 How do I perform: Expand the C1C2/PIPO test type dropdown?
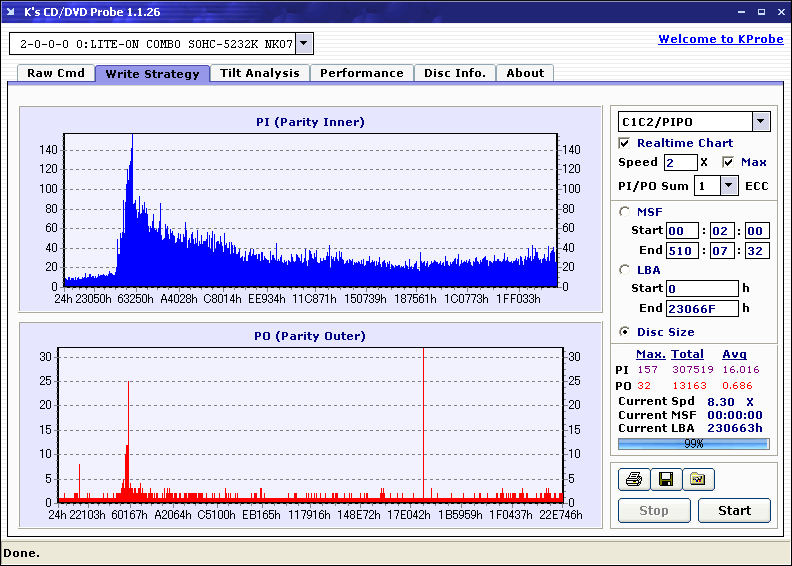tap(760, 122)
